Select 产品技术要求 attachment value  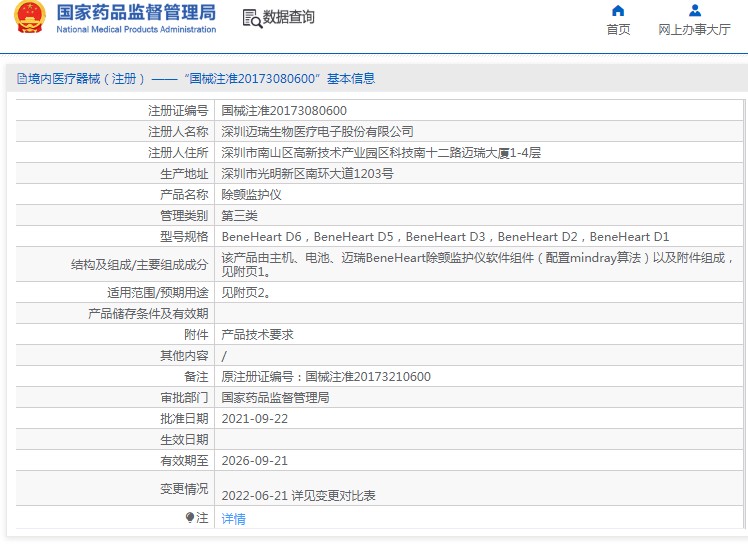pyautogui.click(x=258, y=335)
